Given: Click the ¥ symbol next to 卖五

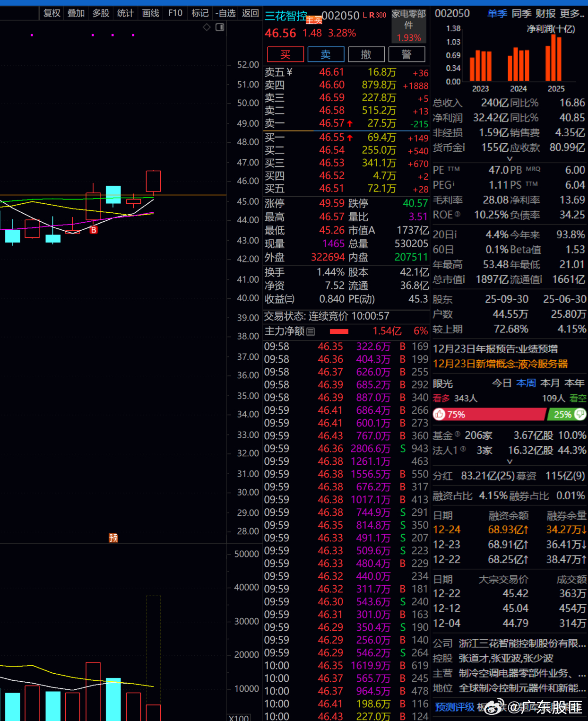Looking at the screenshot, I should (289, 72).
